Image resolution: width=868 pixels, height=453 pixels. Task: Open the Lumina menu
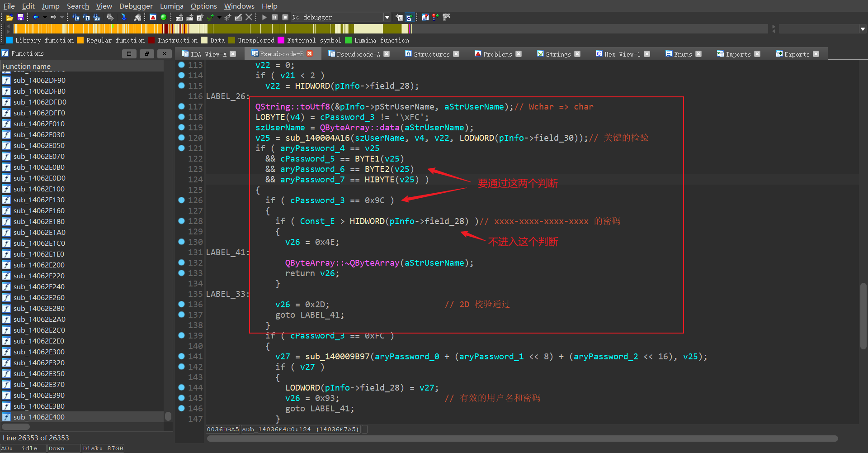171,6
